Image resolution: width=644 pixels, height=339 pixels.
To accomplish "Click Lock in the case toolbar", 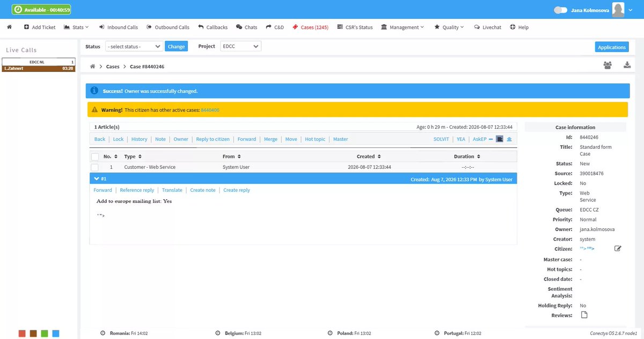I will coord(118,139).
